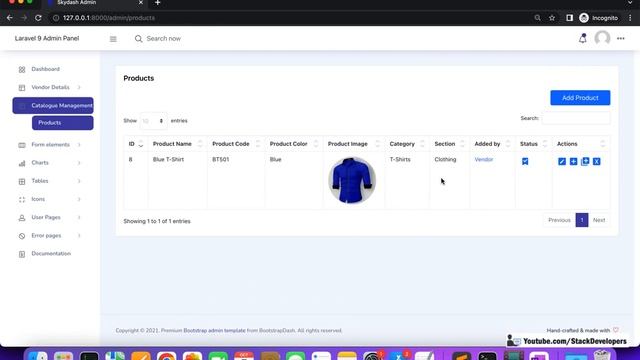The width and height of the screenshot is (640, 360).
Task: Edit the Blue T-Shirt product pencil icon
Action: click(x=562, y=162)
